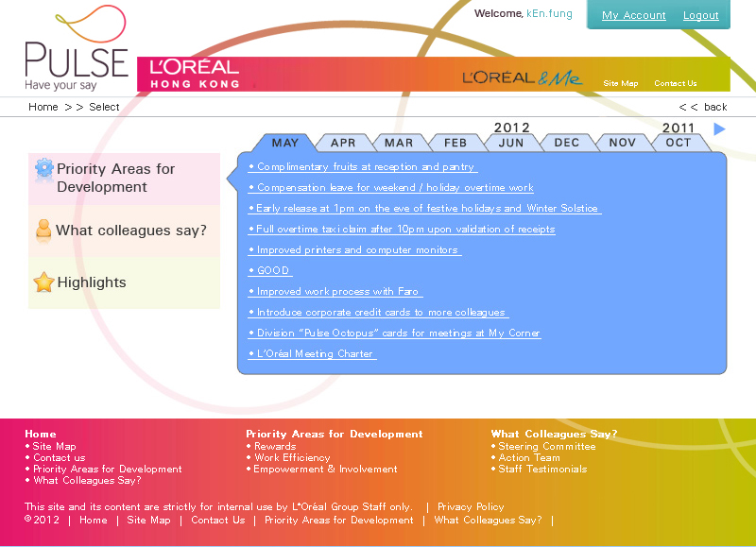Click the Select breadcrumb text

click(104, 107)
